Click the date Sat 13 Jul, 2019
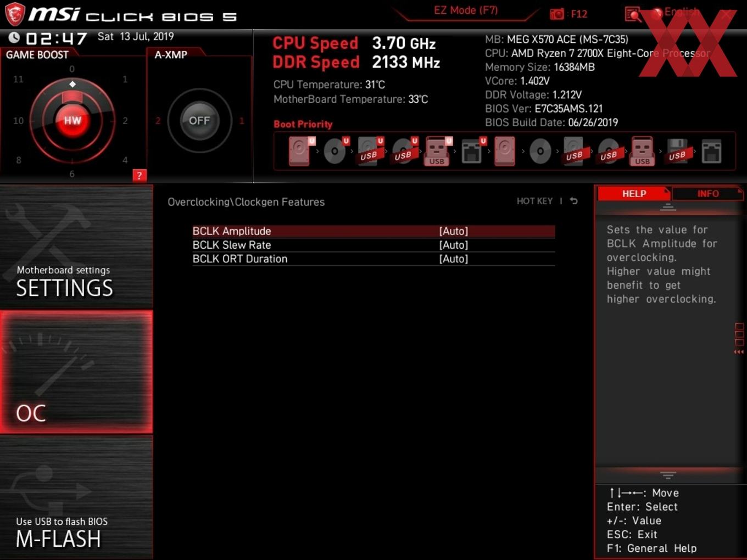Screen dimensions: 747x560 [x=136, y=36]
